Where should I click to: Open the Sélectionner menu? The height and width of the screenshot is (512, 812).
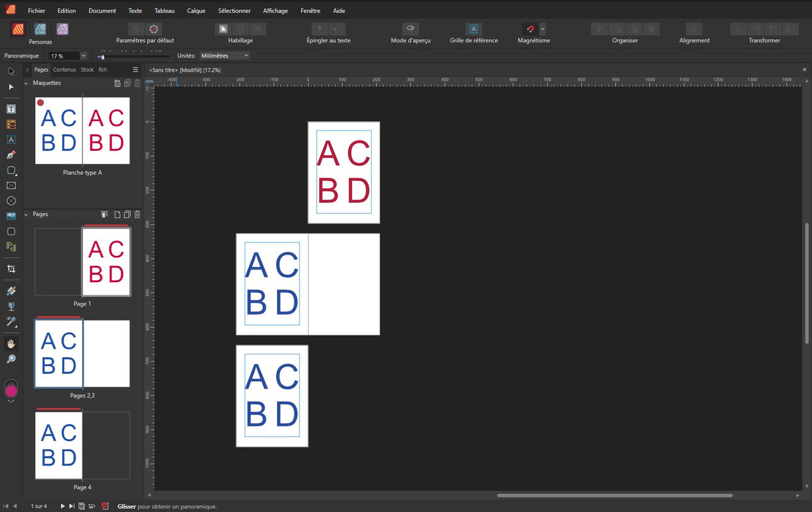[234, 11]
